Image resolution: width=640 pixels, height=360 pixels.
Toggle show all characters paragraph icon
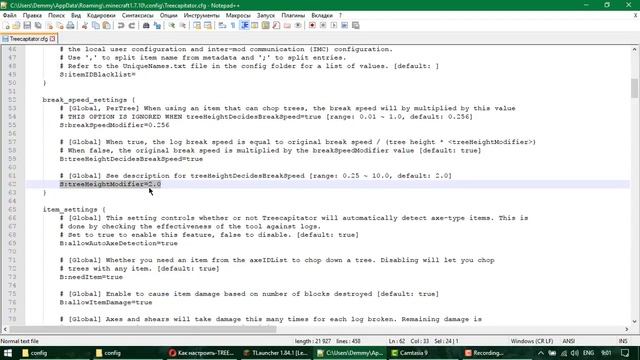point(233,25)
